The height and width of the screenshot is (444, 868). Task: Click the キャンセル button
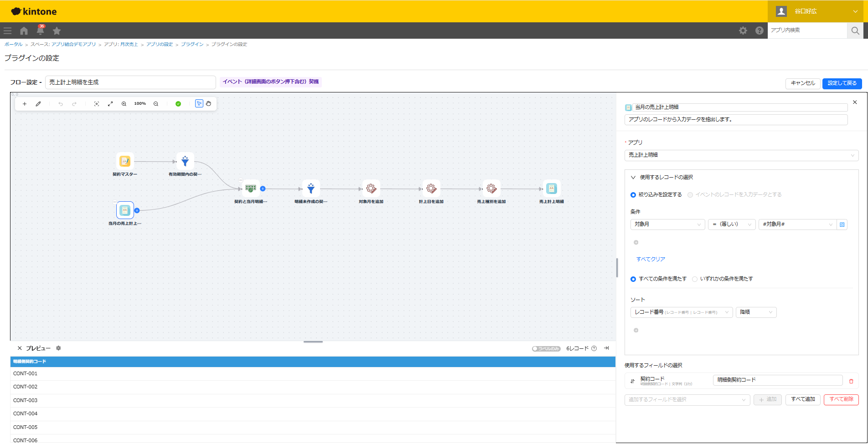[x=803, y=83]
